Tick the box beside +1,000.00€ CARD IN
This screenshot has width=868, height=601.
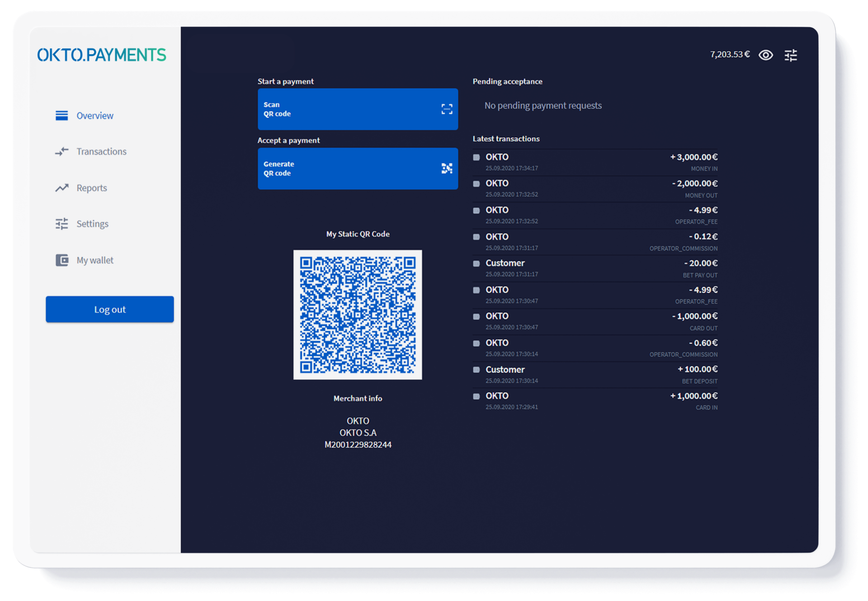(476, 396)
